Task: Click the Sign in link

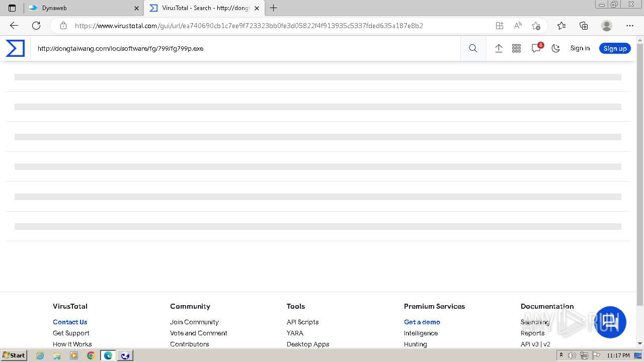Action: [580, 48]
